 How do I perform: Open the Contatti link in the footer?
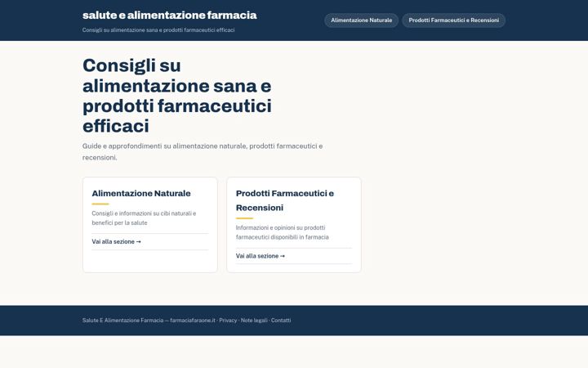pyautogui.click(x=281, y=321)
